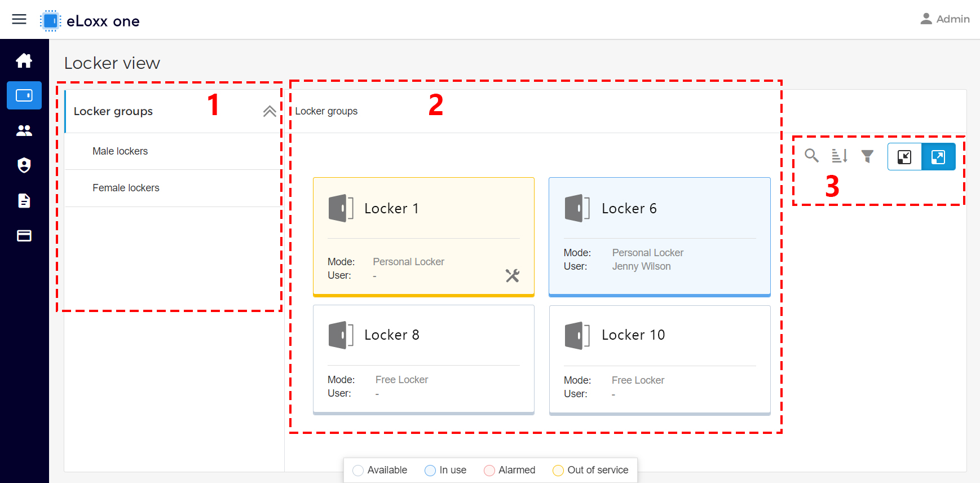Click the sort lockers icon
980x483 pixels.
tap(840, 156)
